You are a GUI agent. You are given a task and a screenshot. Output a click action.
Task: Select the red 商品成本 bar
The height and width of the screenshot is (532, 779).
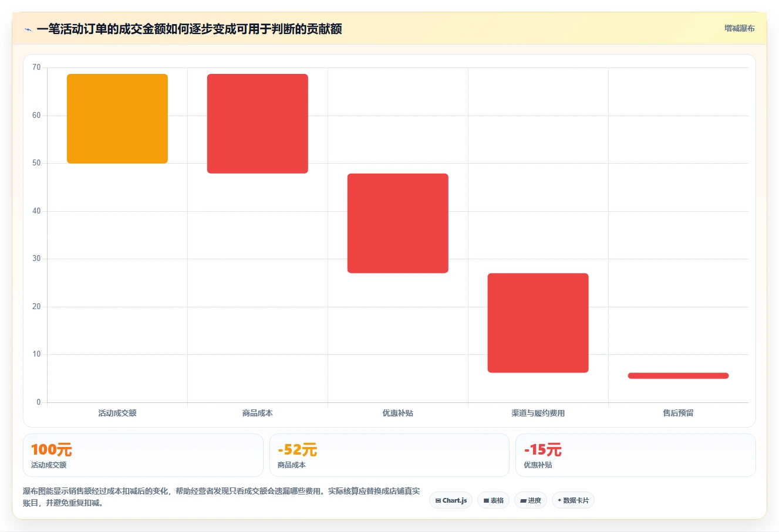[x=258, y=124]
